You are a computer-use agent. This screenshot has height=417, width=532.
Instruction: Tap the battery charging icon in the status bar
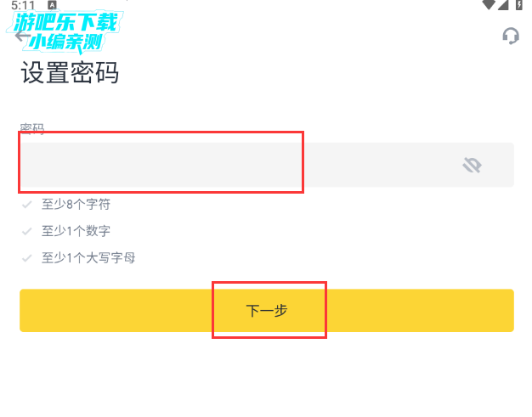519,5
